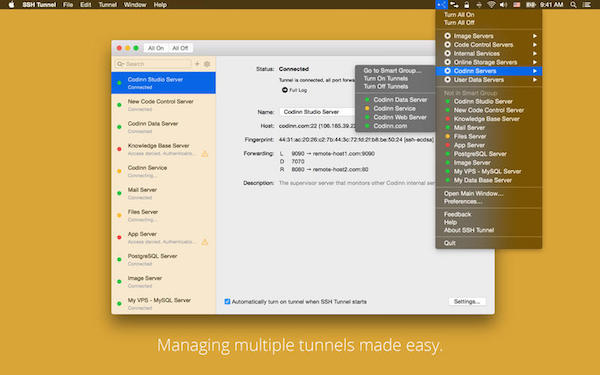Click the warning icon on App Server row
Viewport: 600px width, 375px height.
[205, 242]
